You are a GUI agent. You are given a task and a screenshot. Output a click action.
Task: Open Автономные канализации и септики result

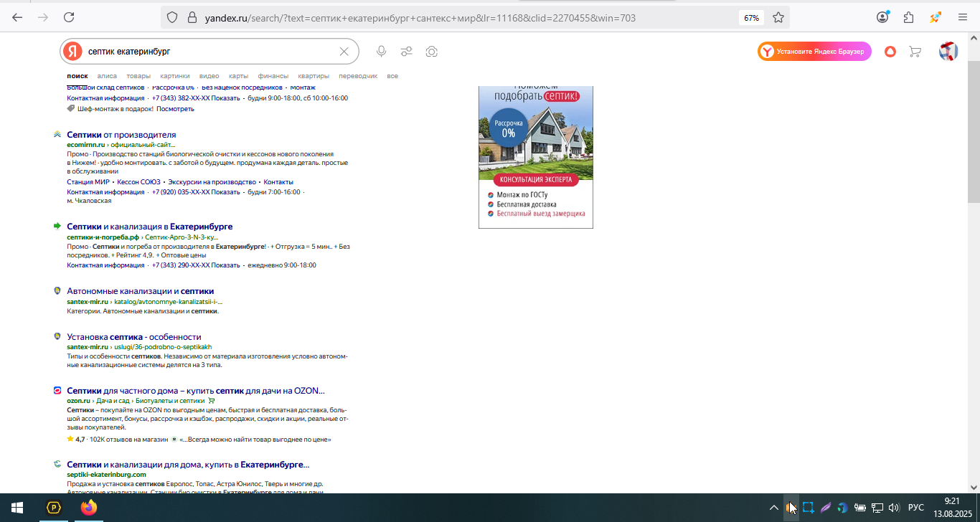click(x=140, y=291)
